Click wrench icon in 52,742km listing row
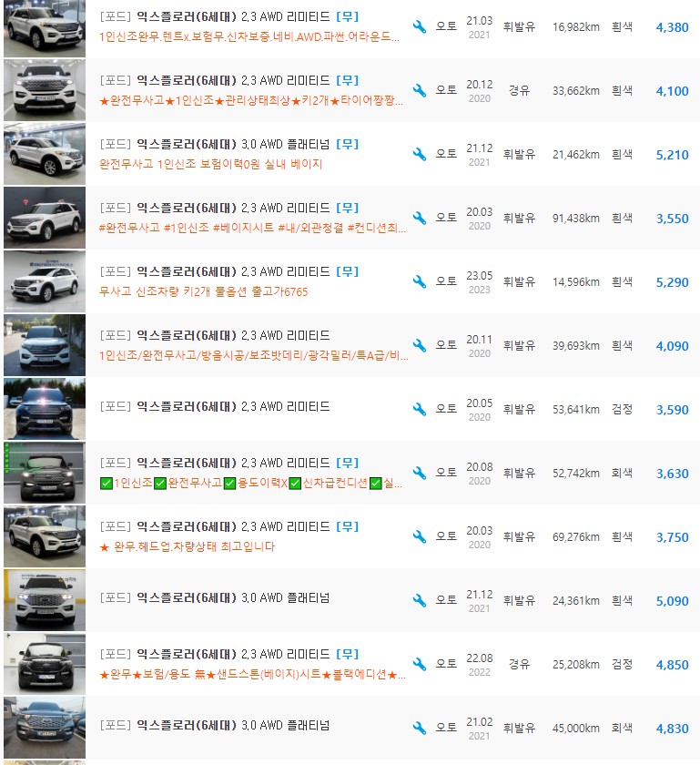 coord(419,473)
